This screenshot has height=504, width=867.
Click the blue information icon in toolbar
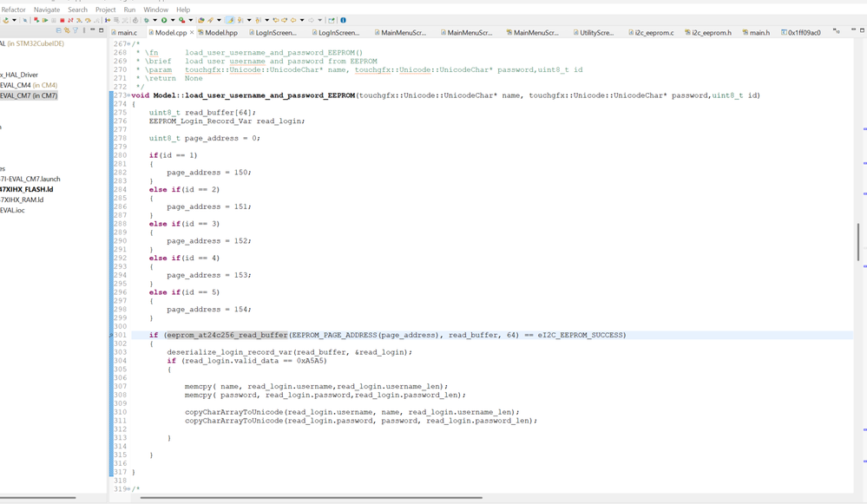[x=343, y=20]
